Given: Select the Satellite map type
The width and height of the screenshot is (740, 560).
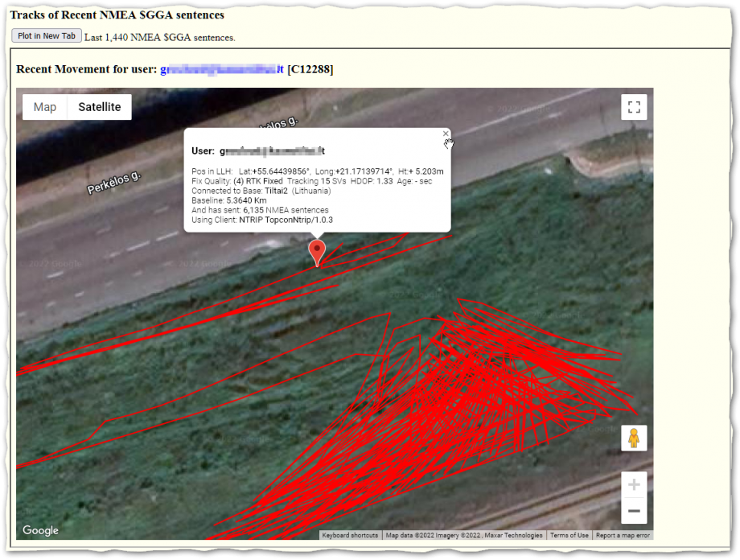Looking at the screenshot, I should pyautogui.click(x=100, y=107).
